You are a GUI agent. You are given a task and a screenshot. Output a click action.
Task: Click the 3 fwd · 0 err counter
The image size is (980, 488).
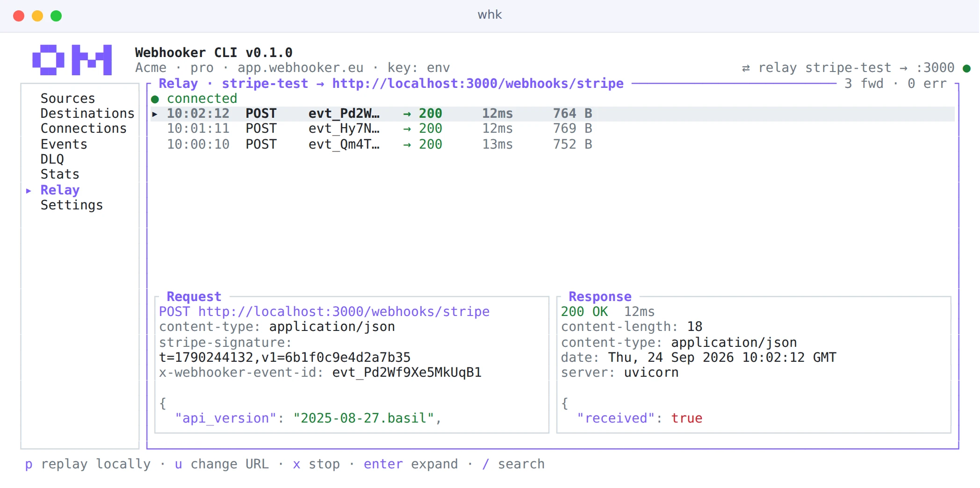click(895, 84)
